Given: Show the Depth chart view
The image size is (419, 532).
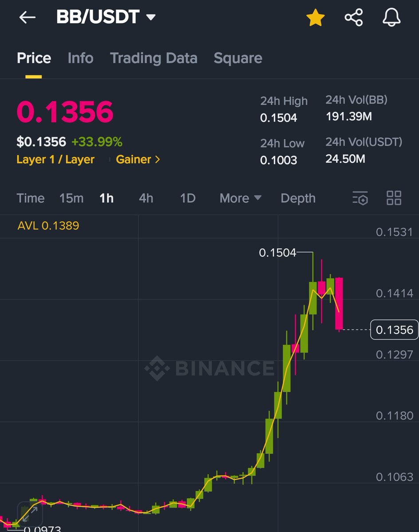Looking at the screenshot, I should (298, 198).
